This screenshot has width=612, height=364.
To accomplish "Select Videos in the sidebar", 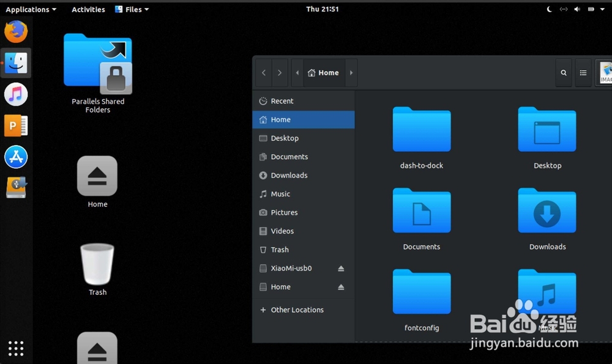I will 304,231.
